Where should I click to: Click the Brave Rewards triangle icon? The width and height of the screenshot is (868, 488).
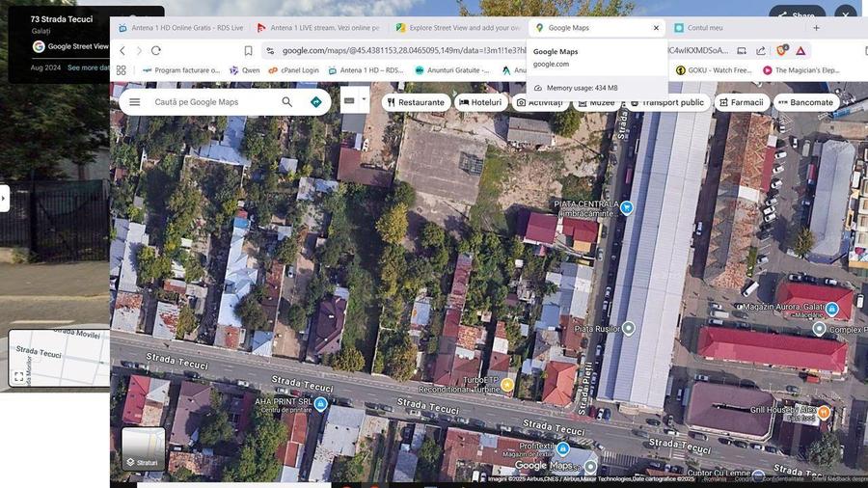800,51
